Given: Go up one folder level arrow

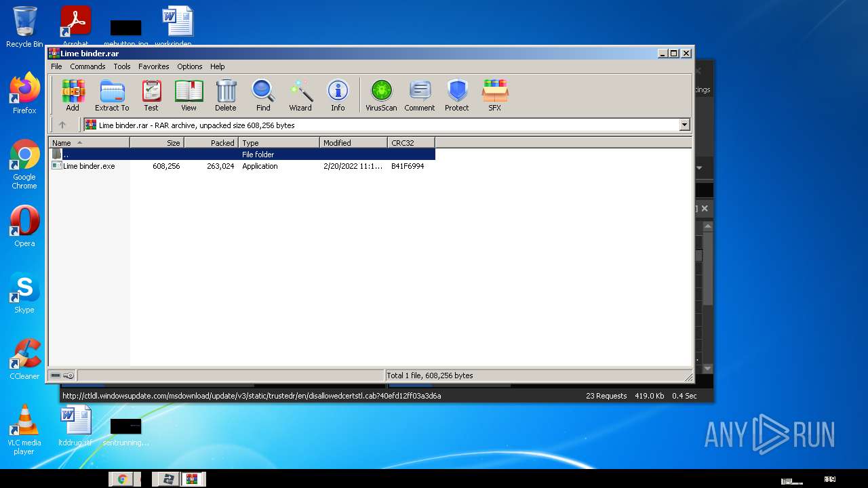Looking at the screenshot, I should coord(62,125).
